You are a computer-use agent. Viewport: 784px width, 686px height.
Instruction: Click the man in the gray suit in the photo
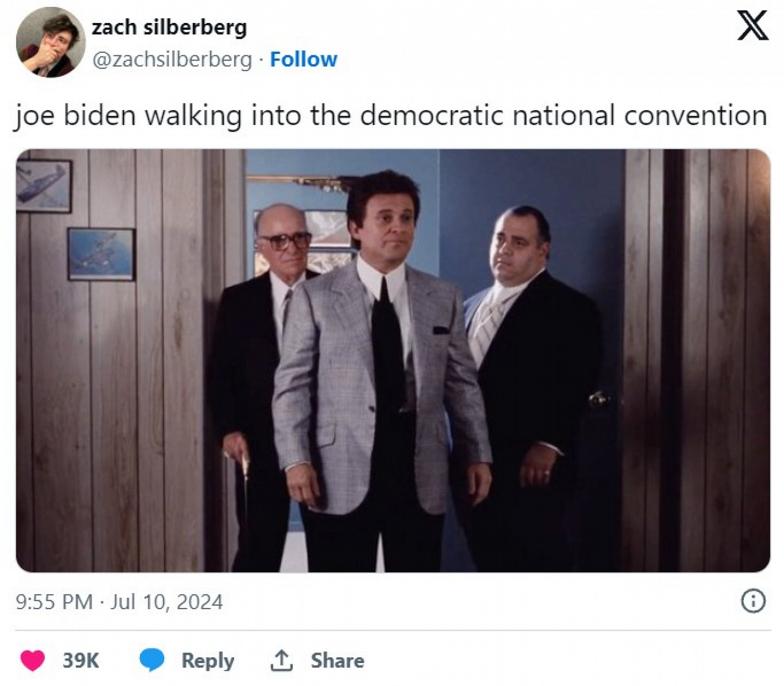coord(382,366)
